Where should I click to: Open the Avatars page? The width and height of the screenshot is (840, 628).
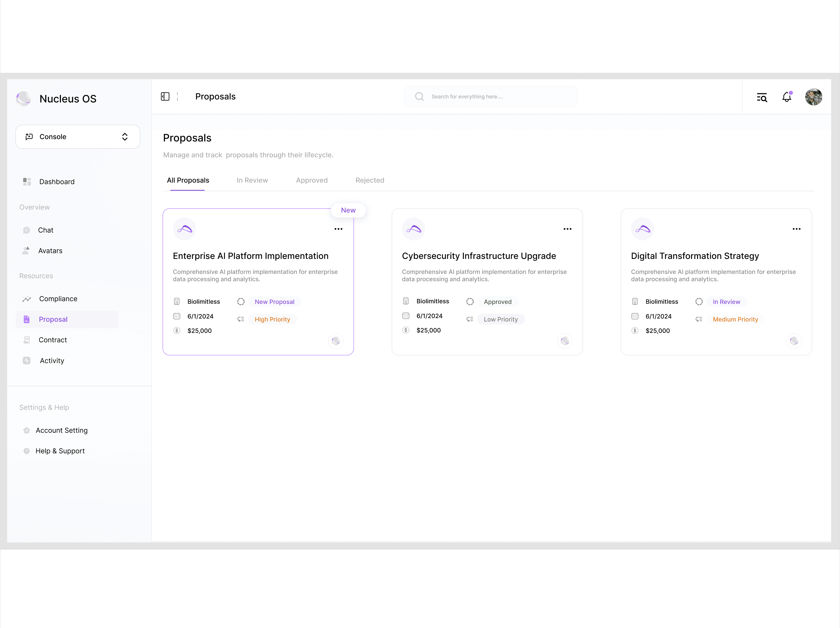(50, 251)
